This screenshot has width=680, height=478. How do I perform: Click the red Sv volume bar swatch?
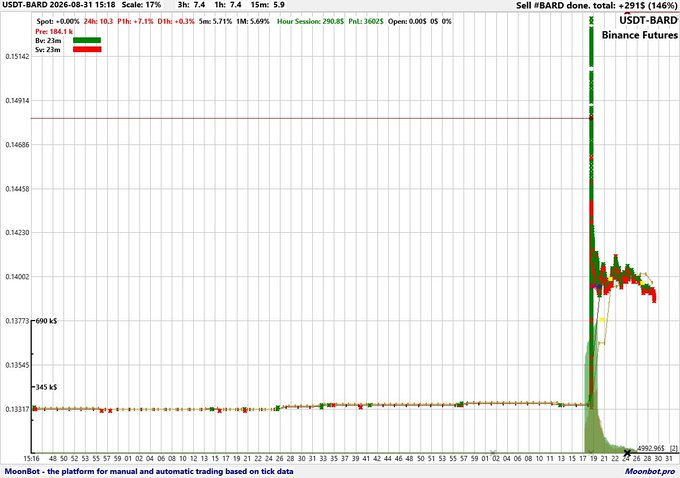[87, 49]
